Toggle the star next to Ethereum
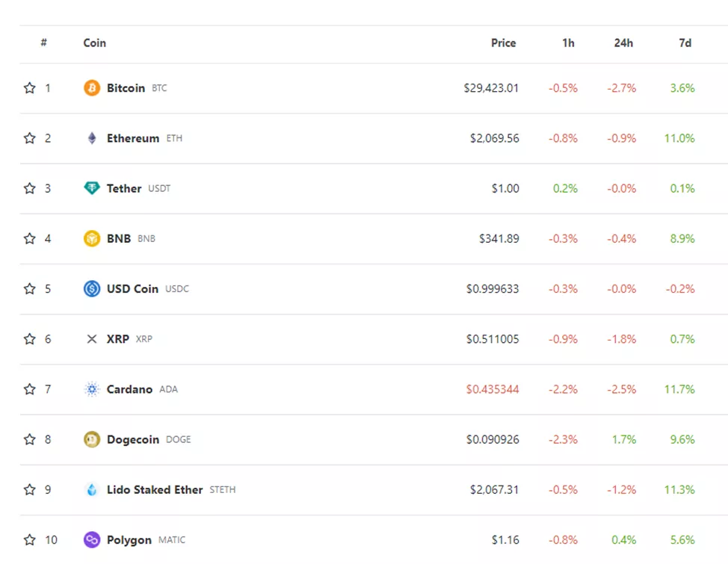 pyautogui.click(x=30, y=138)
